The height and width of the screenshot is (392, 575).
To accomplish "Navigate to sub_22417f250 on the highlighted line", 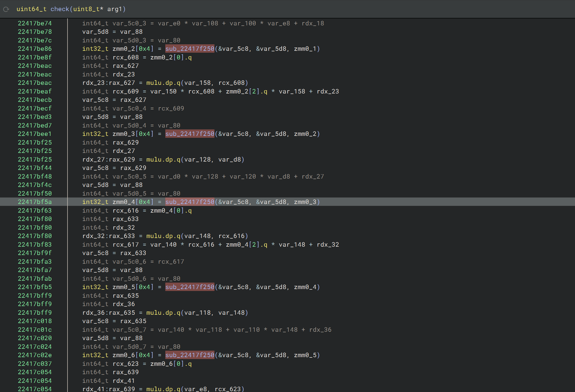I will tap(189, 202).
